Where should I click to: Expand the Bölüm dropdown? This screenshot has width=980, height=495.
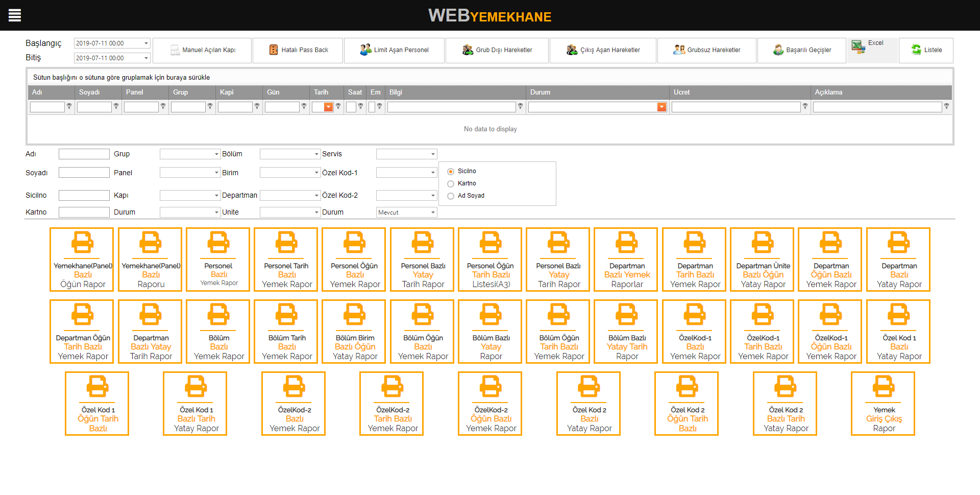coord(316,154)
